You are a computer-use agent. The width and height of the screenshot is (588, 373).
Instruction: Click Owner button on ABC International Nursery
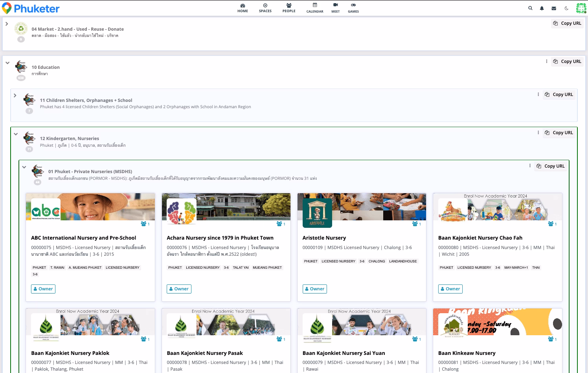pyautogui.click(x=43, y=289)
